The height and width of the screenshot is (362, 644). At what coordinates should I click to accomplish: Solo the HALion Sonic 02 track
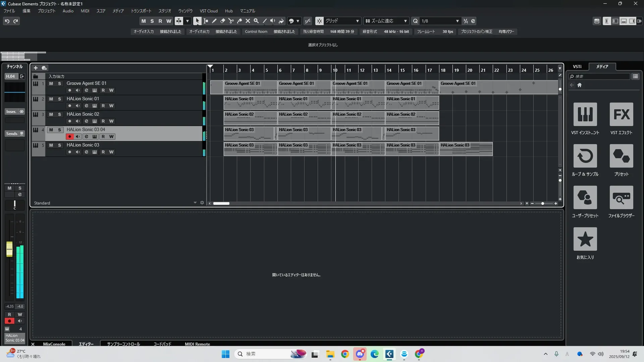[59, 114]
